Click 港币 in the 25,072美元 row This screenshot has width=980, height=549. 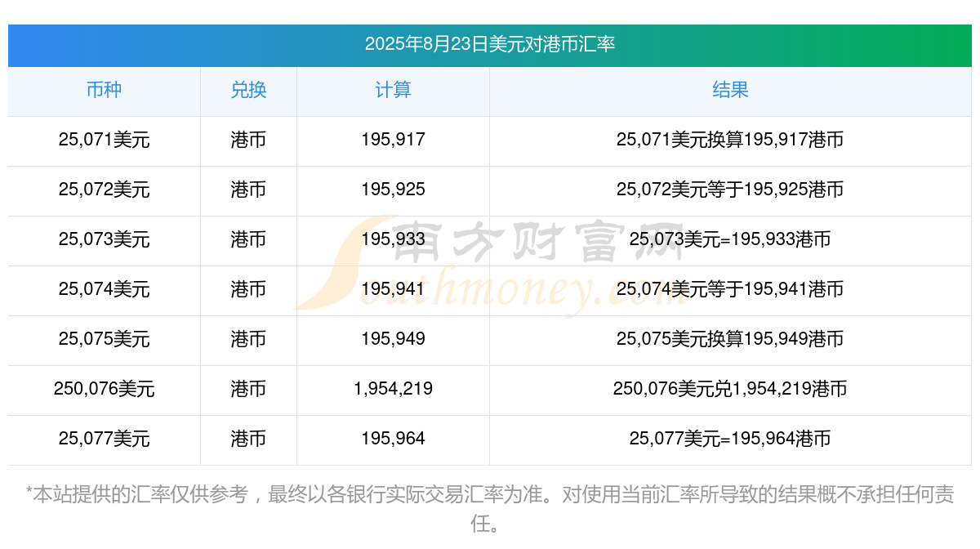point(248,190)
